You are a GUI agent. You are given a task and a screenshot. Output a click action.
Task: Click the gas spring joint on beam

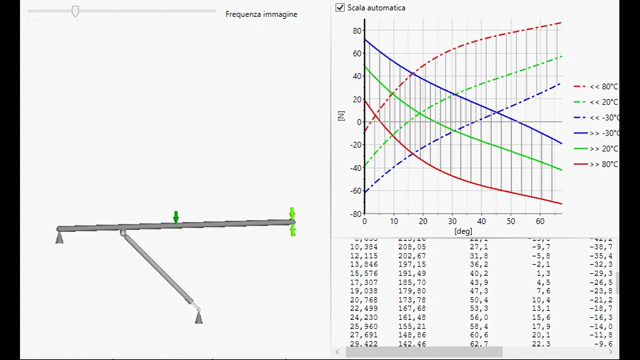pyautogui.click(x=122, y=233)
